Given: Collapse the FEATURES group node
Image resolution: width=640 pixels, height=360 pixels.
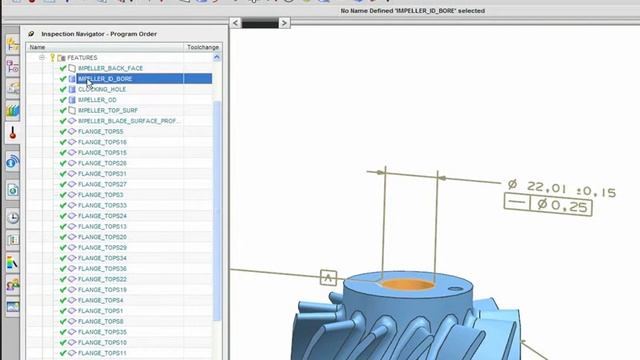Looking at the screenshot, I should [x=42, y=58].
